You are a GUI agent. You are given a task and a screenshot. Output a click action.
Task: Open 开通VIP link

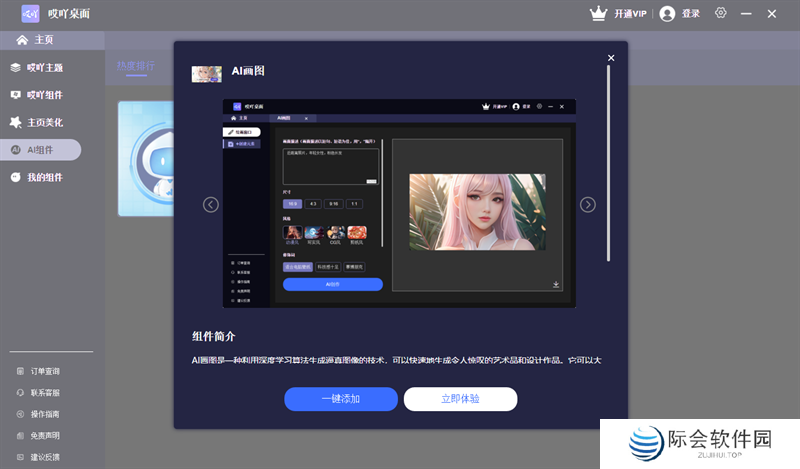(x=630, y=14)
